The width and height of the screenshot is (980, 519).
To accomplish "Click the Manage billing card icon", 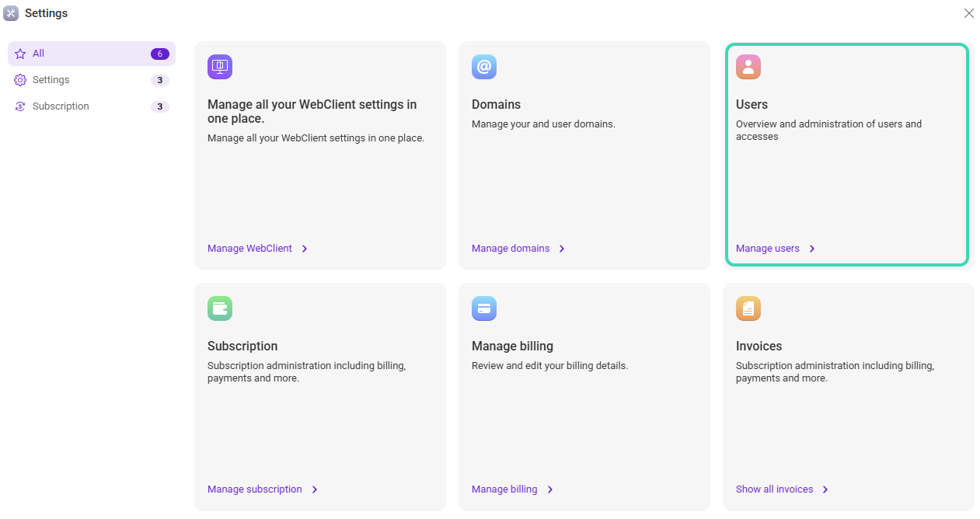I will (484, 308).
